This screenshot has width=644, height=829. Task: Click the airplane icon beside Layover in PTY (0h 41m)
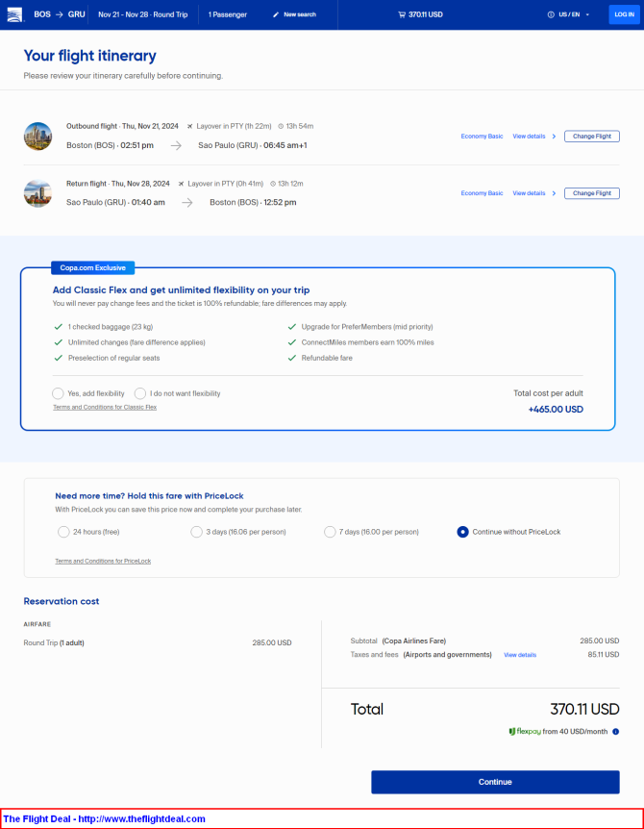point(182,184)
